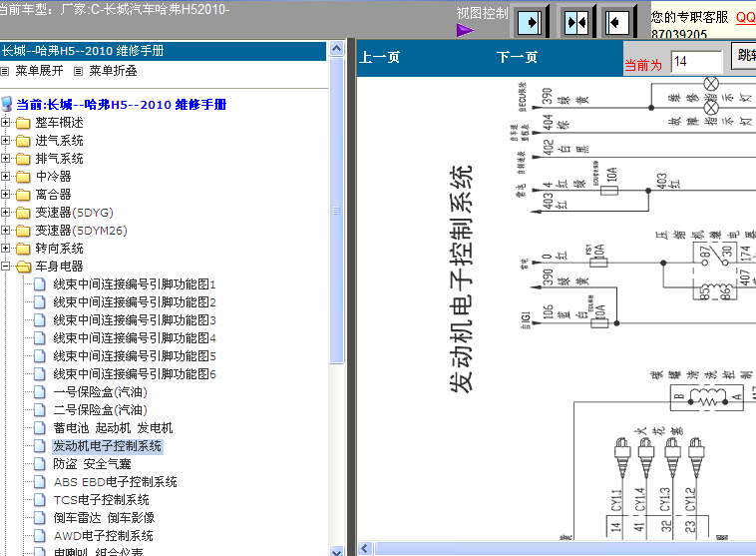Click 菜单展开 to expand all menus
Viewport: 756px width, 556px height.
click(x=39, y=71)
